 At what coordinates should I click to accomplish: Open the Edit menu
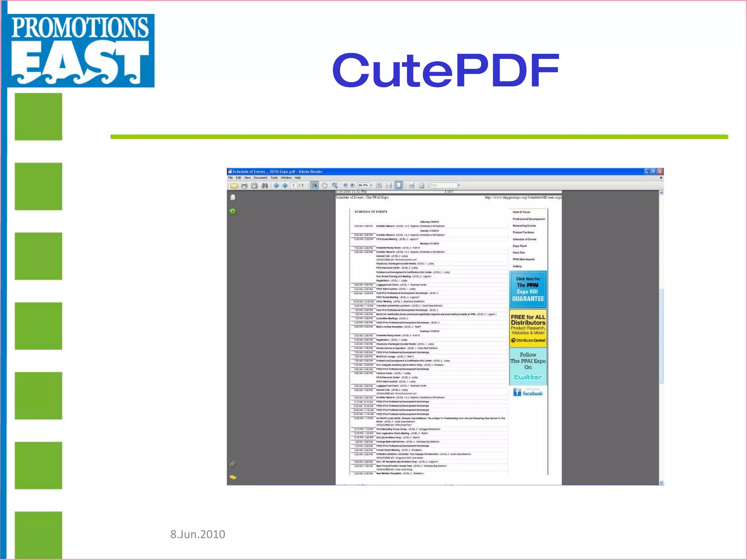pos(239,178)
